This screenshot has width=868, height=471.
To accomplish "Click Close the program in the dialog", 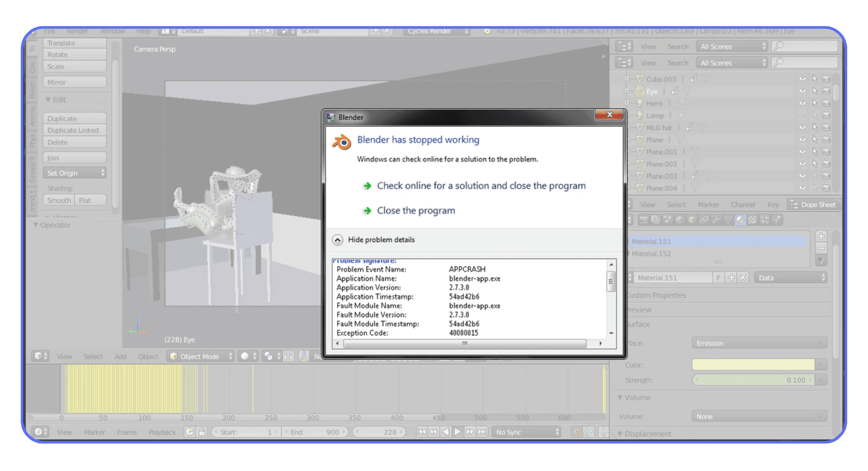I will (x=415, y=210).
